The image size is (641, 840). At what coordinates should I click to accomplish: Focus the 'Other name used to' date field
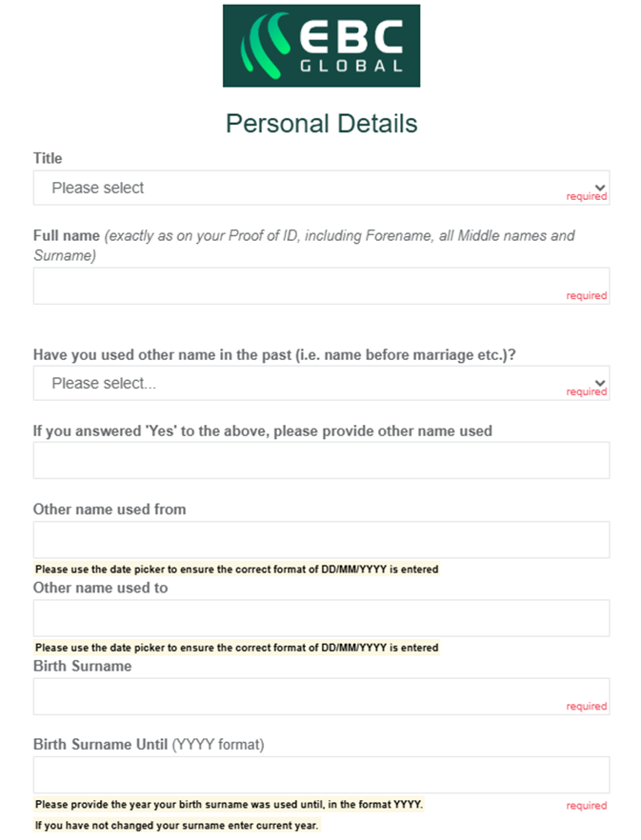321,618
